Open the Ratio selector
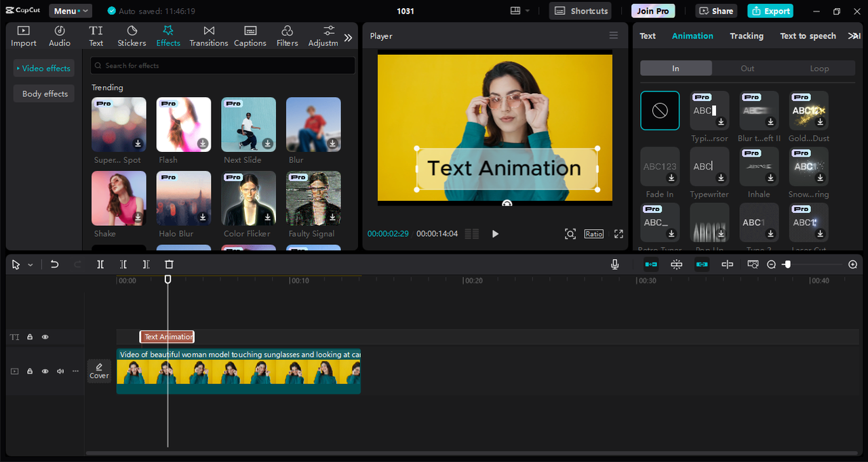This screenshot has width=868, height=462. [x=594, y=233]
